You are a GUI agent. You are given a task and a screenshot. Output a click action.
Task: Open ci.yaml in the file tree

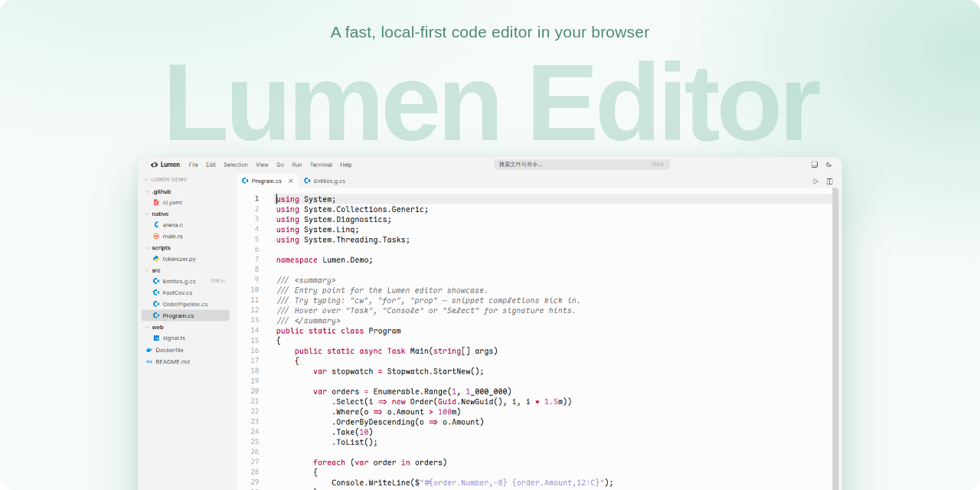[x=185, y=203]
